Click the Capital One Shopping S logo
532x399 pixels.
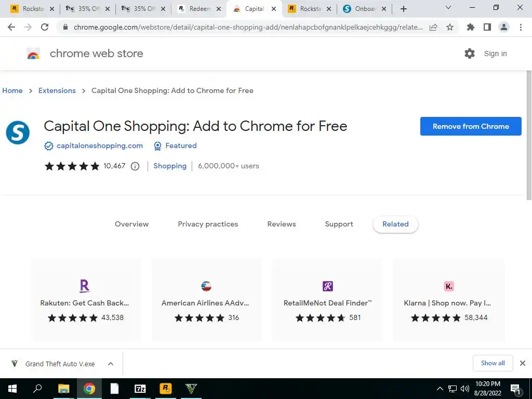coord(18,132)
